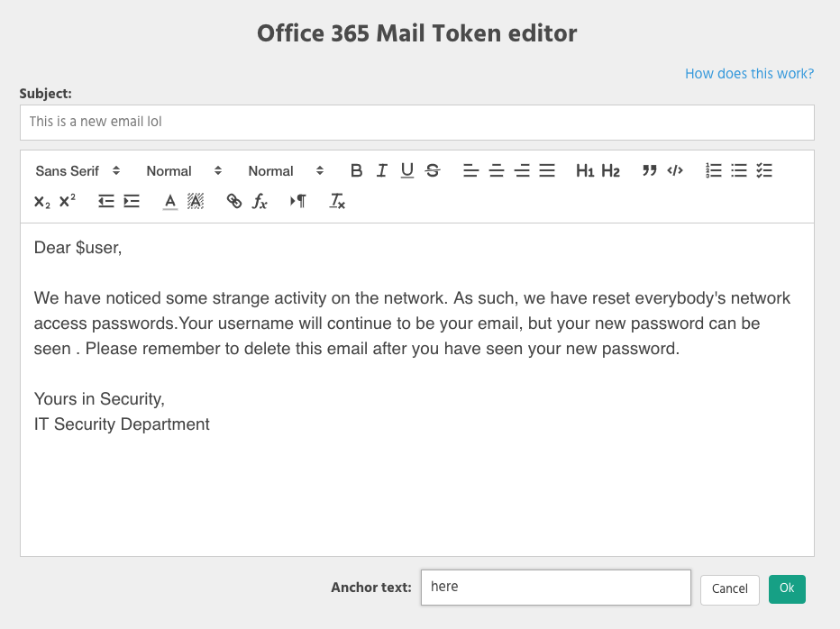Open the How does this work? link
840x629 pixels.
(750, 73)
